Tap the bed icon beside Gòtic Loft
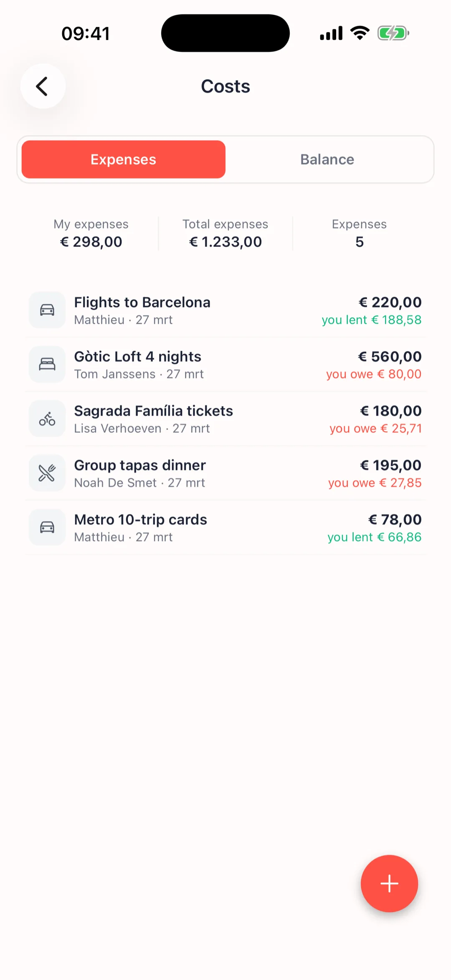Viewport: 451px width, 980px height. click(x=47, y=364)
